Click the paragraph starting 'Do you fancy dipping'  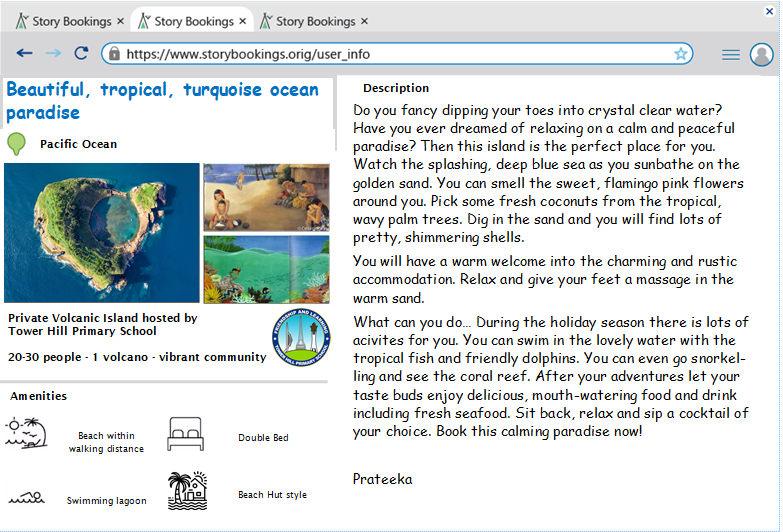point(548,174)
